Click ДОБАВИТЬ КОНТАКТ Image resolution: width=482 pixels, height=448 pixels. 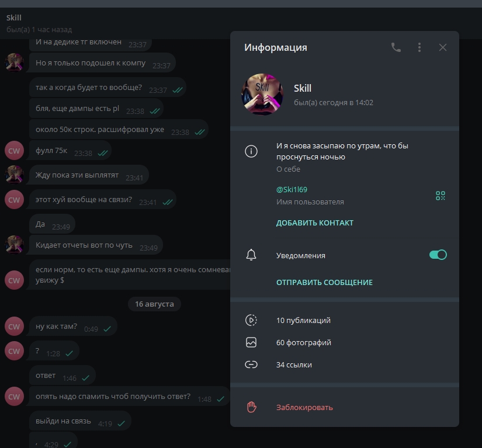(x=315, y=223)
